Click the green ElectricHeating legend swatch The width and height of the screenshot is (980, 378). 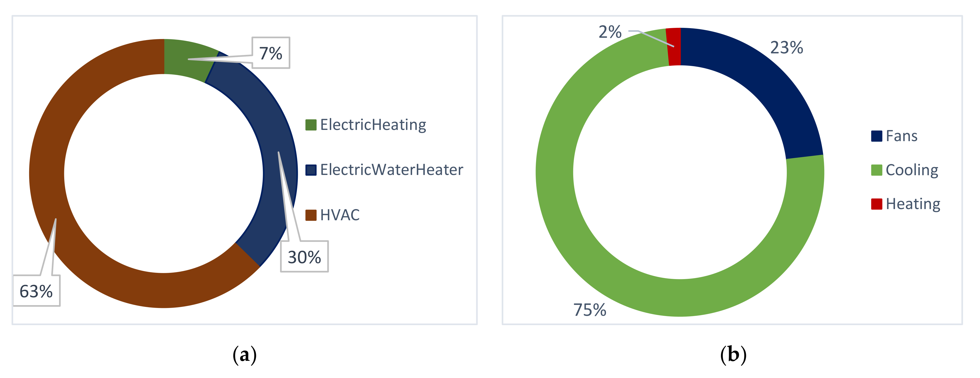click(311, 125)
